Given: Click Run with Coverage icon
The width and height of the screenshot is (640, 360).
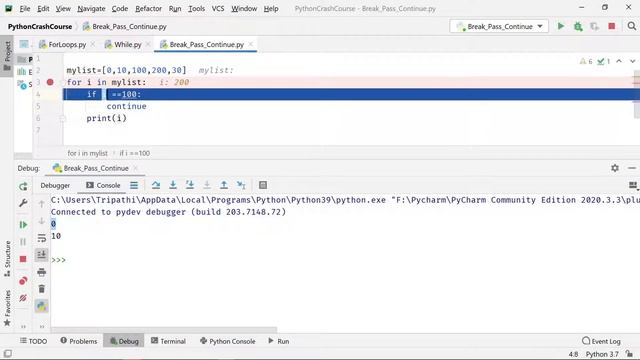Looking at the screenshot, I should (x=594, y=26).
